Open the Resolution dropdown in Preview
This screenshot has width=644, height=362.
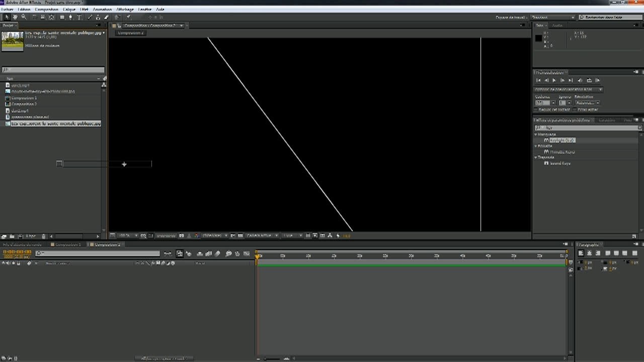[587, 103]
